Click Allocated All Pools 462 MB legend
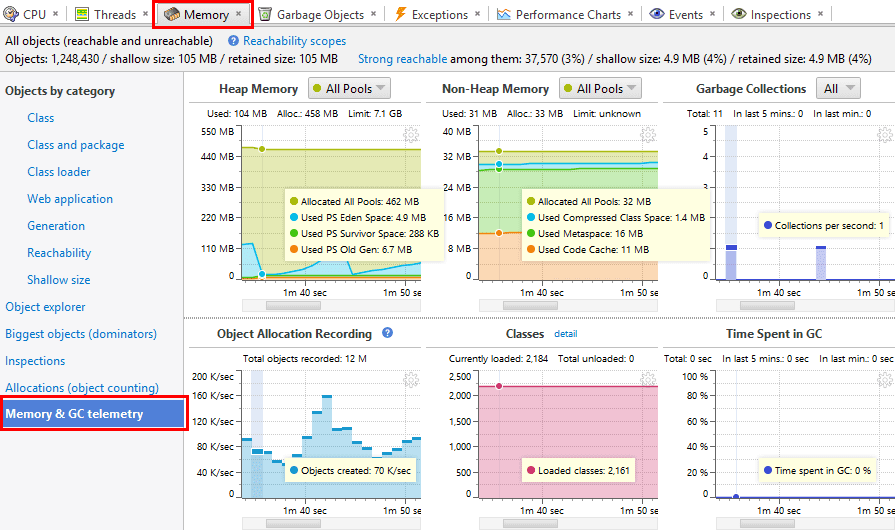Screen dimensions: 895x530 [x=354, y=201]
